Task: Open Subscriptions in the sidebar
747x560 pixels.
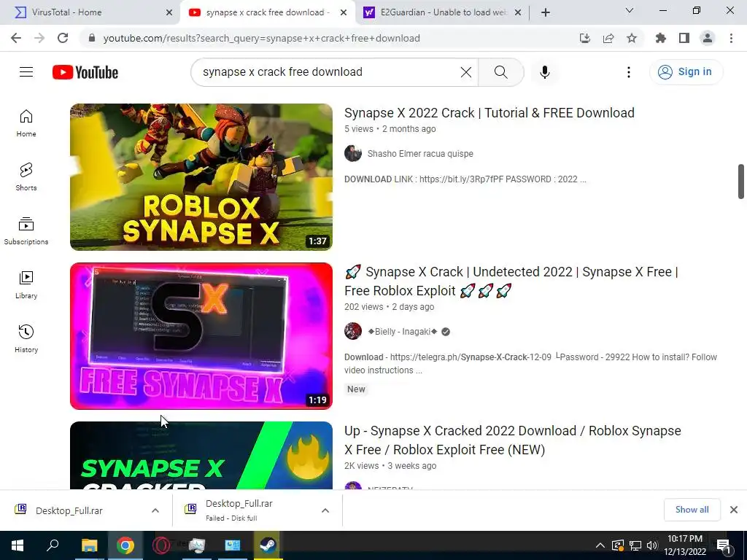Action: pos(26,231)
